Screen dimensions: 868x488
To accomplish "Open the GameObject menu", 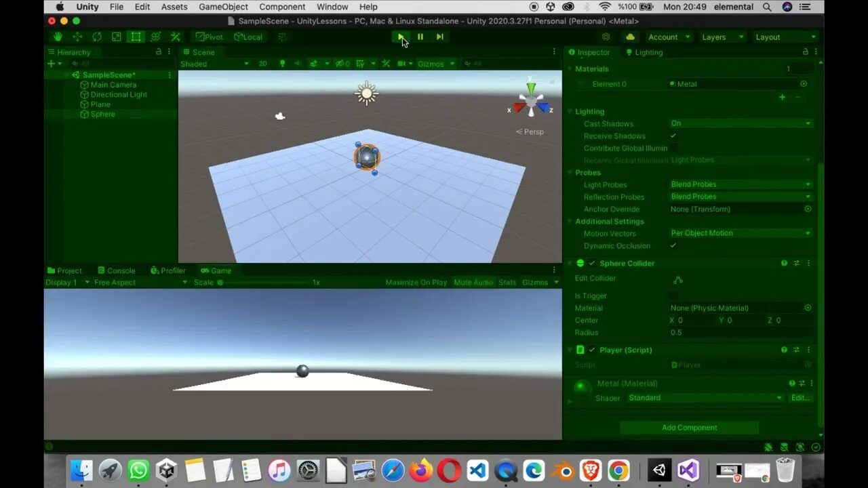I will pyautogui.click(x=223, y=7).
